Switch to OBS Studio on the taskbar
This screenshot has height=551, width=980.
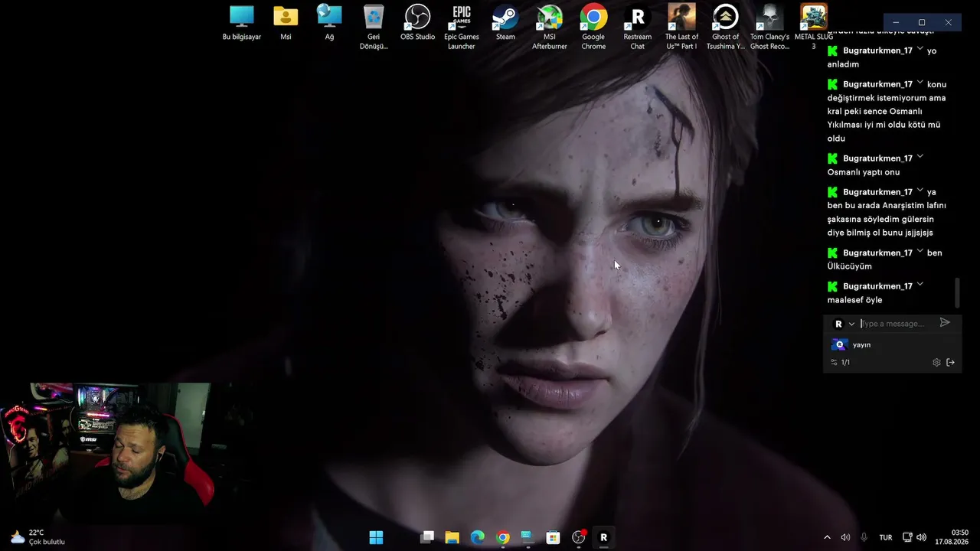pyautogui.click(x=578, y=537)
